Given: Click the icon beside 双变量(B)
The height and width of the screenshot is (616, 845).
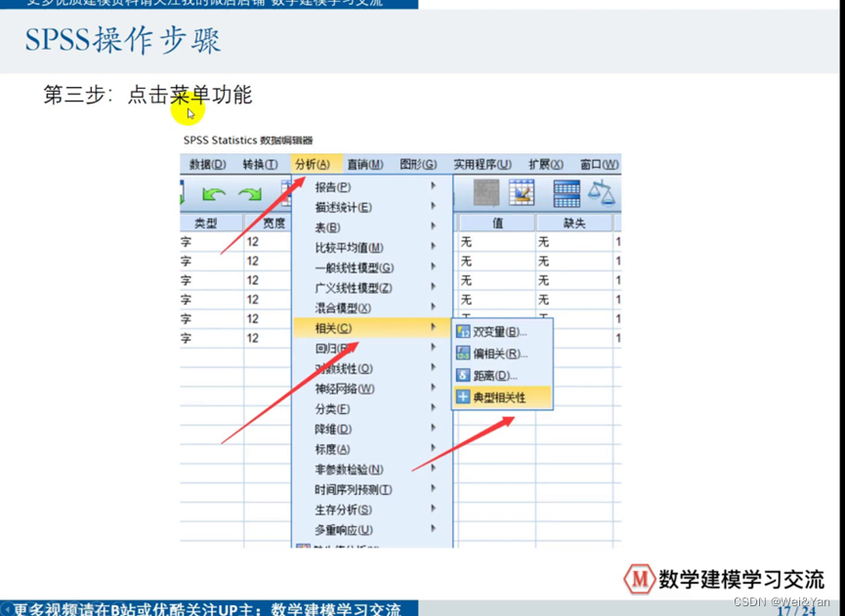Looking at the screenshot, I should pos(463,332).
